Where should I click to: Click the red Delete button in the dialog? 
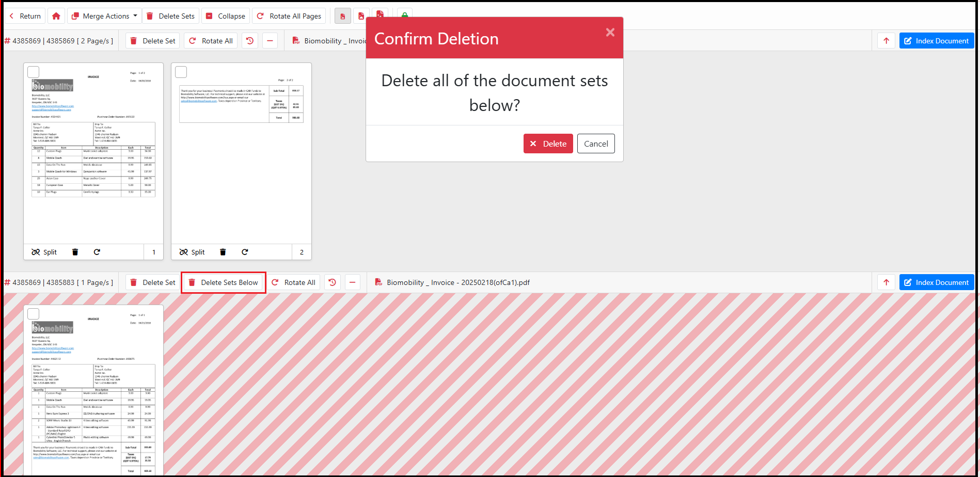548,144
